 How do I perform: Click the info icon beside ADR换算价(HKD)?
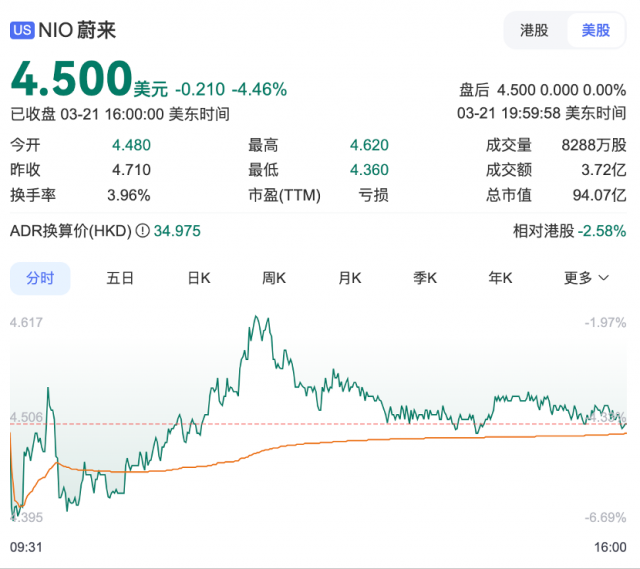click(x=142, y=231)
